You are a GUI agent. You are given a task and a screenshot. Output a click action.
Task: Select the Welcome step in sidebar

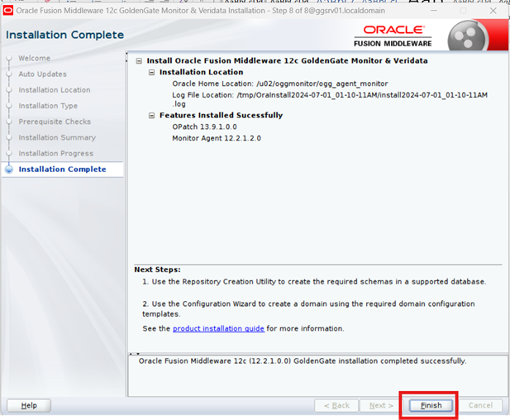(34, 59)
